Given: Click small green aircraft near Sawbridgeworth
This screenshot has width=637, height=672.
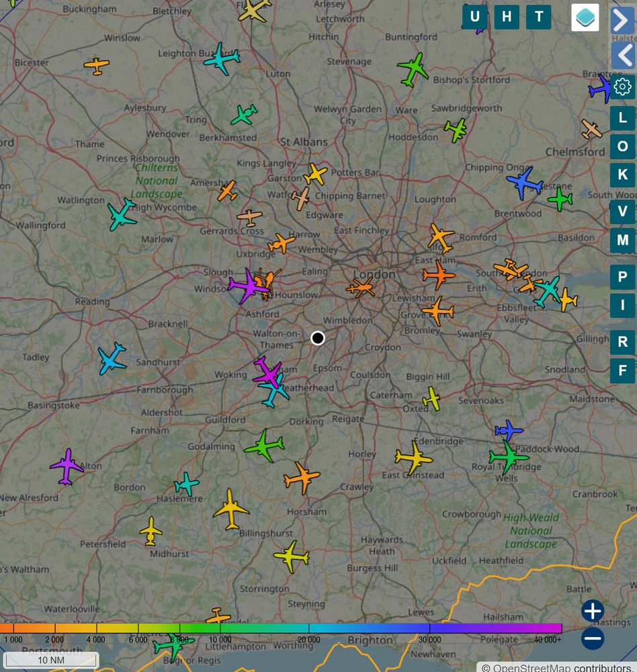Looking at the screenshot, I should pyautogui.click(x=456, y=130).
